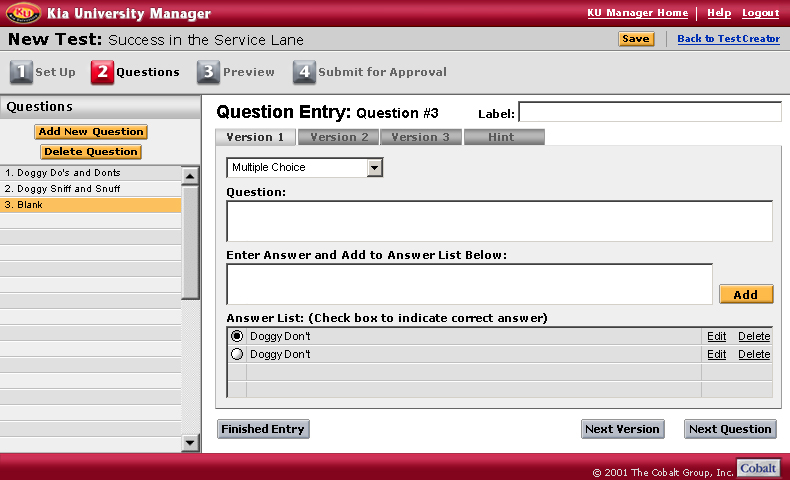790x480 pixels.
Task: Click the Save button
Action: pyautogui.click(x=636, y=39)
